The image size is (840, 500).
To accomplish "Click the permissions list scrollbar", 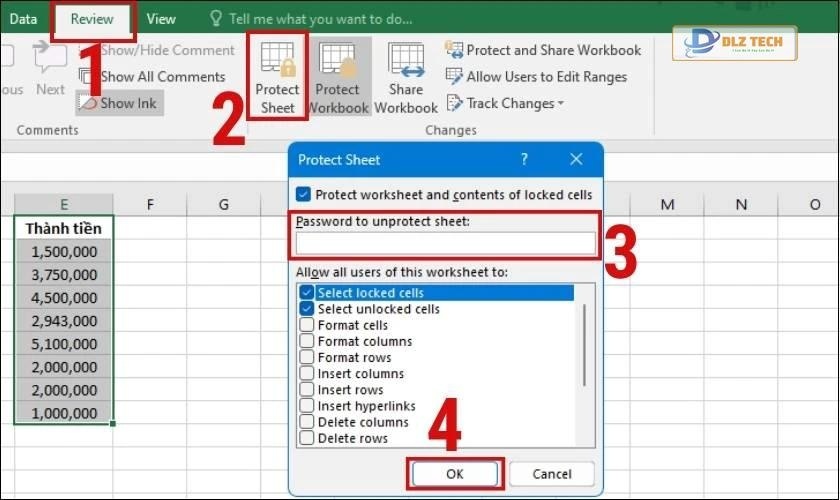I will [x=584, y=344].
